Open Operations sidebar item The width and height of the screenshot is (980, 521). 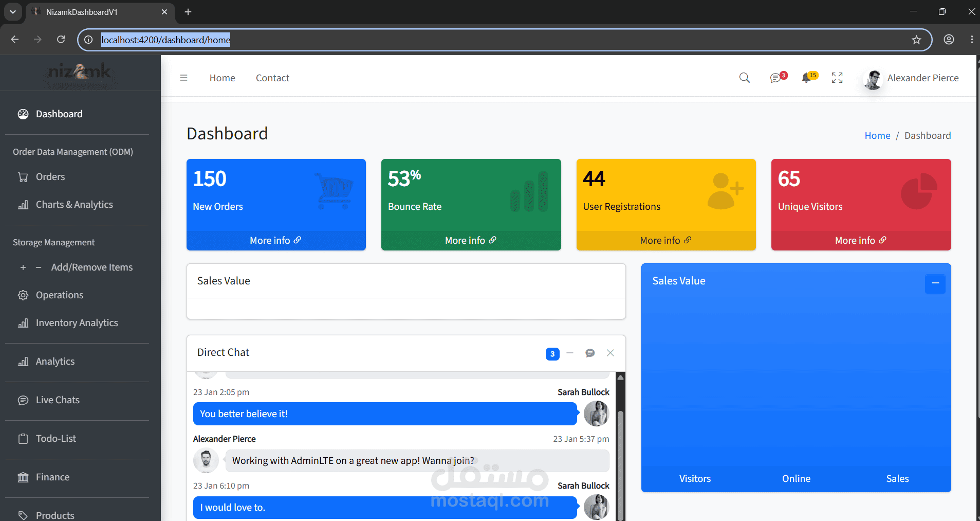(77, 295)
